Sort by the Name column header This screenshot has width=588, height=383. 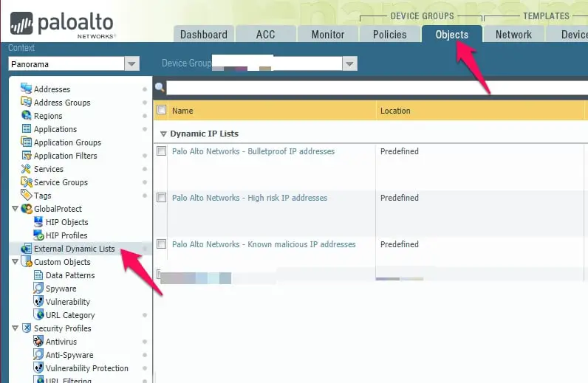(182, 111)
